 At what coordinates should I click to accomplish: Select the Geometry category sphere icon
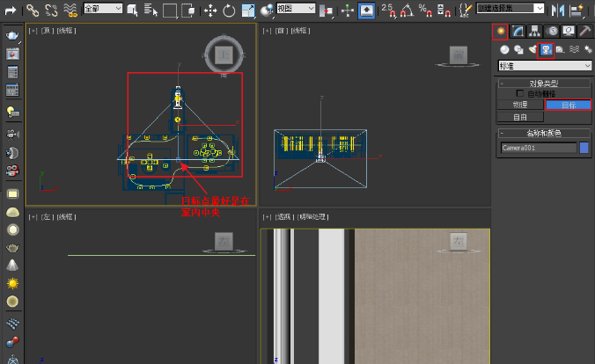click(504, 49)
